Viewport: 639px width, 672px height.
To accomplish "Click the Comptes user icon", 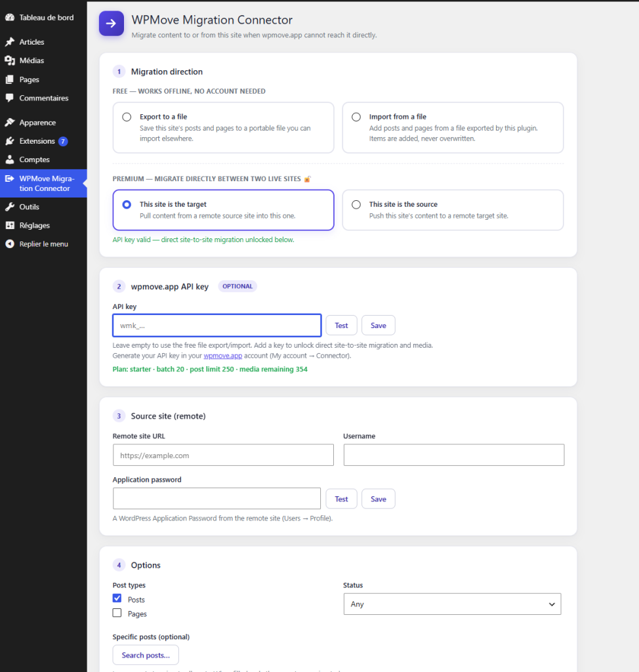I will [10, 159].
